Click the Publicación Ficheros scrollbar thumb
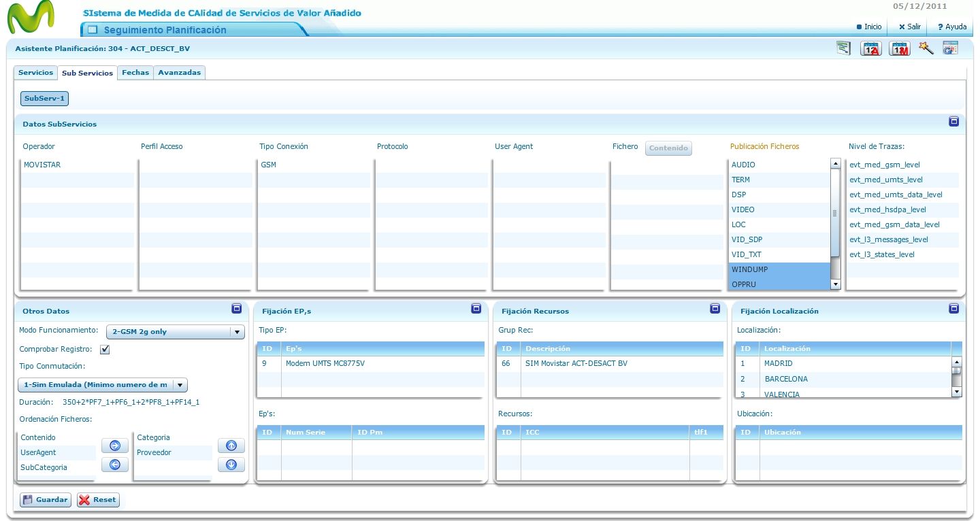 coord(835,214)
